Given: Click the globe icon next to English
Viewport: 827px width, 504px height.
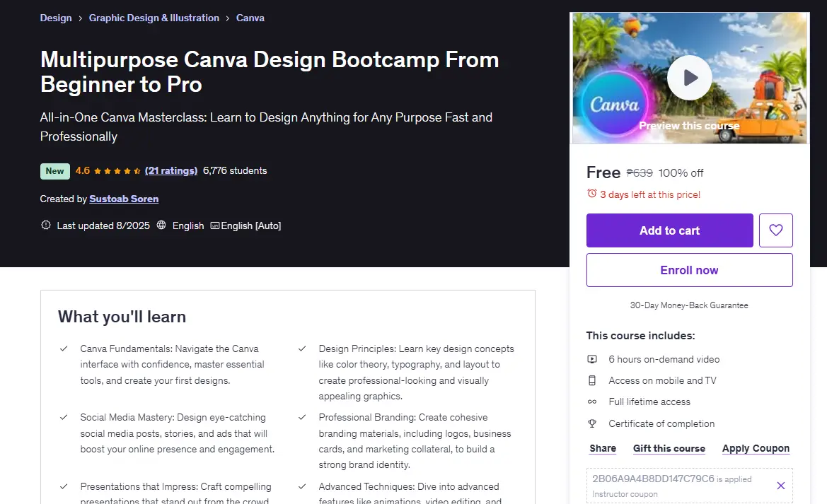Looking at the screenshot, I should point(161,225).
